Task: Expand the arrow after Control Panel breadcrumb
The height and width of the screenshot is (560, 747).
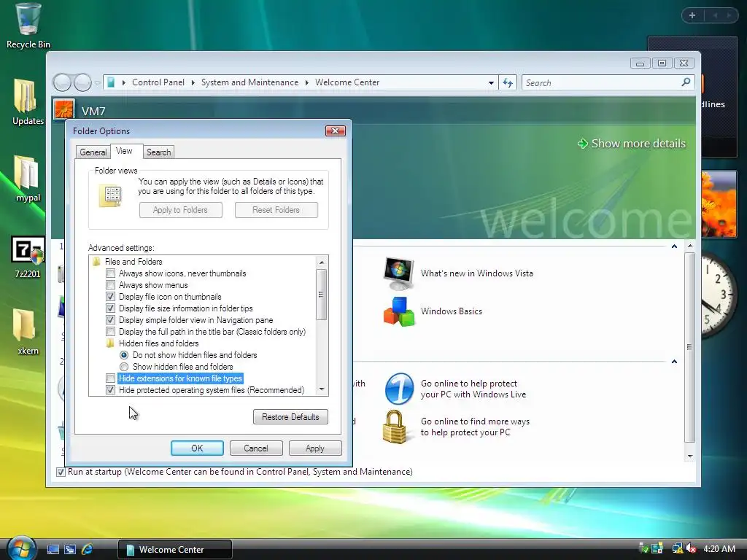Action: coord(193,83)
